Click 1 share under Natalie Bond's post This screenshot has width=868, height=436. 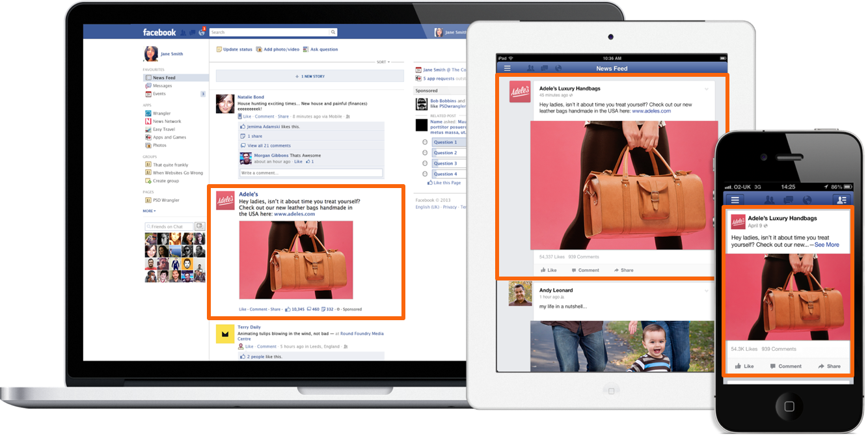click(x=252, y=136)
